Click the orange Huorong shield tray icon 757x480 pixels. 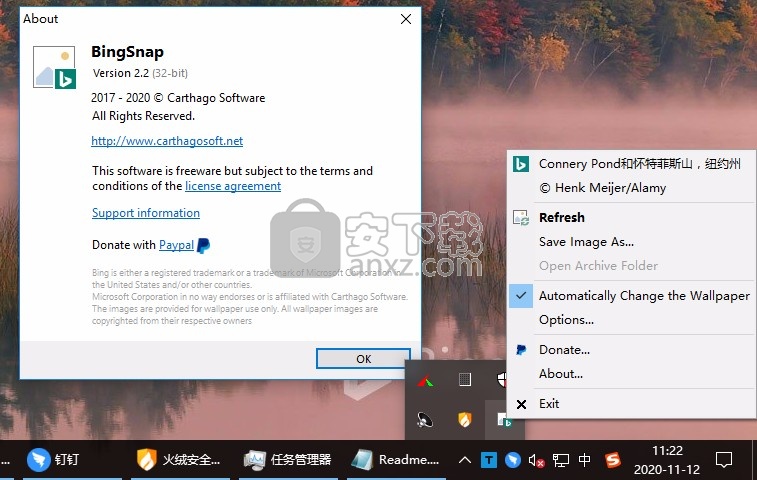click(464, 420)
